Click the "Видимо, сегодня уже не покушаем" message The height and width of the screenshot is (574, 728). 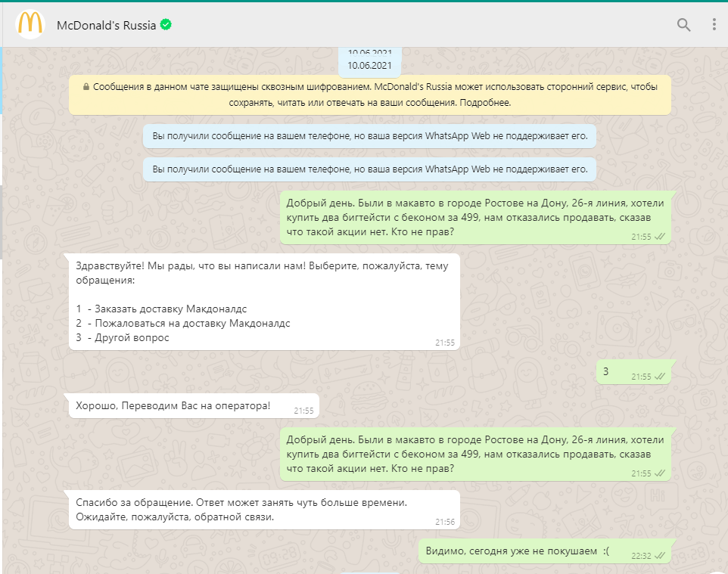tap(545, 551)
